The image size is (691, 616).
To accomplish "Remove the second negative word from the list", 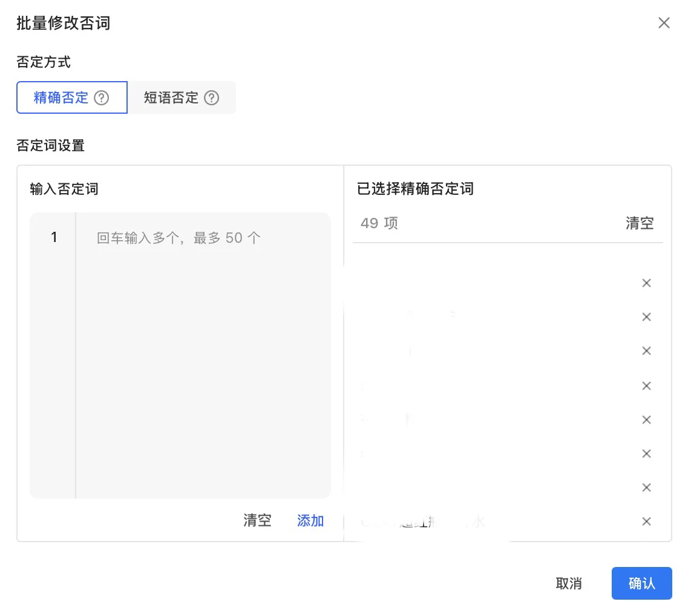I will (x=646, y=316).
